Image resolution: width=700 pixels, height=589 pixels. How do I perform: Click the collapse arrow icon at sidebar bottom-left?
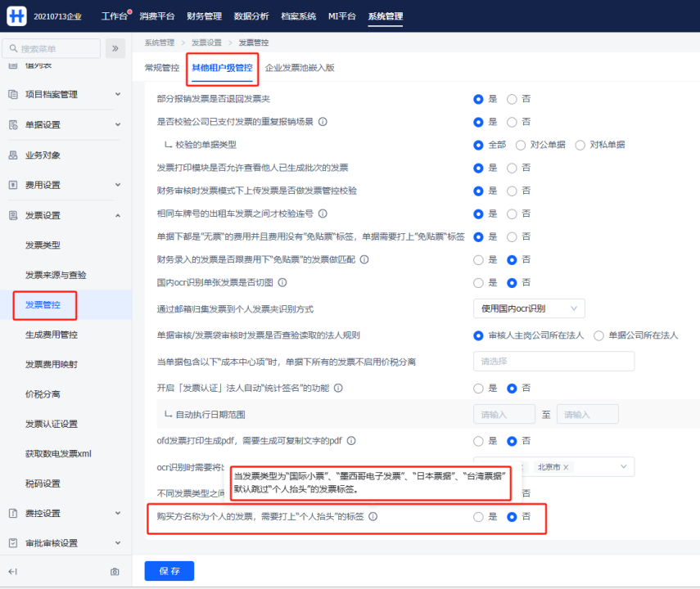click(x=12, y=571)
